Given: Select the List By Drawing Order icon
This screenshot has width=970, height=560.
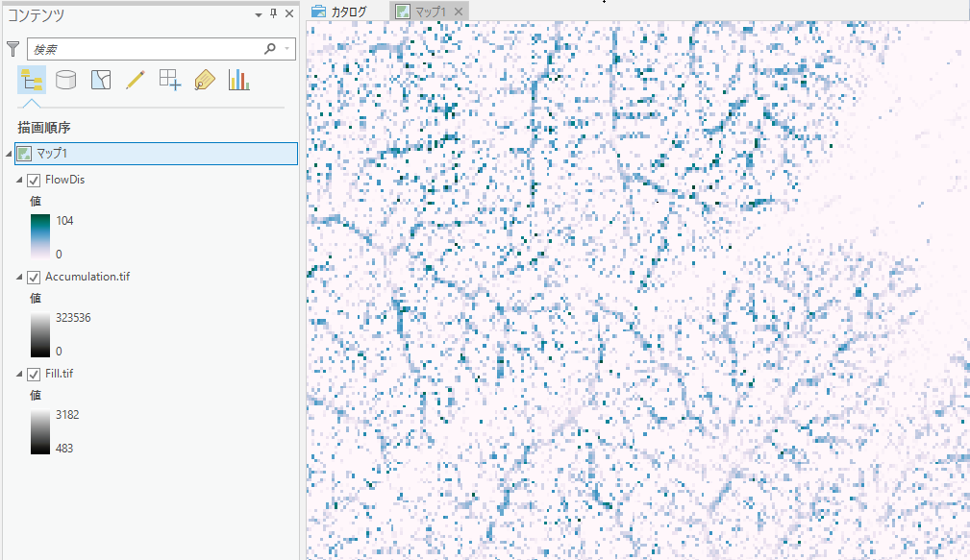Looking at the screenshot, I should 31,81.
